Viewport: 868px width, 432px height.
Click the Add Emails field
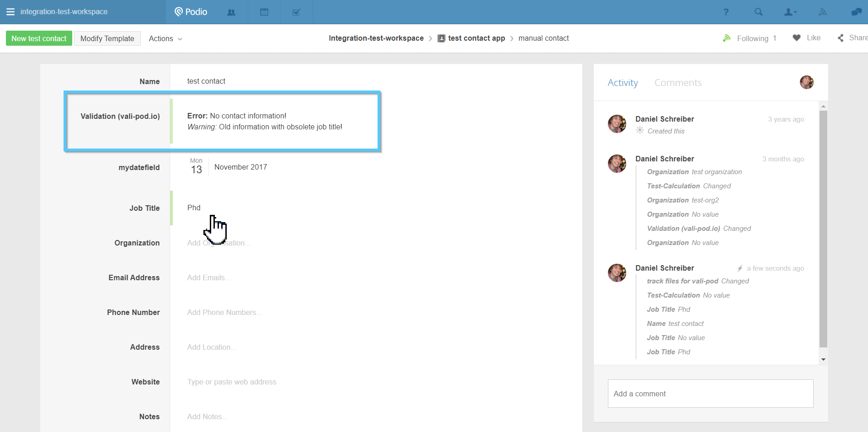[208, 278]
